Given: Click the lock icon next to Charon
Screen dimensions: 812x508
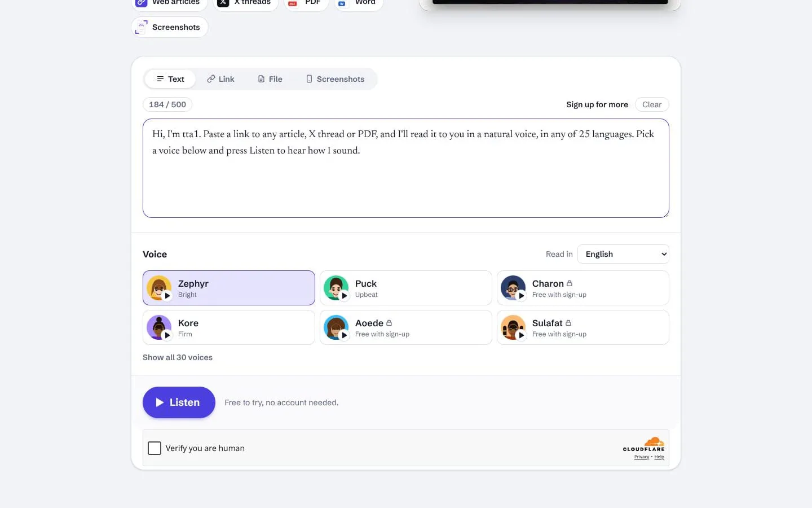Looking at the screenshot, I should click(x=570, y=283).
